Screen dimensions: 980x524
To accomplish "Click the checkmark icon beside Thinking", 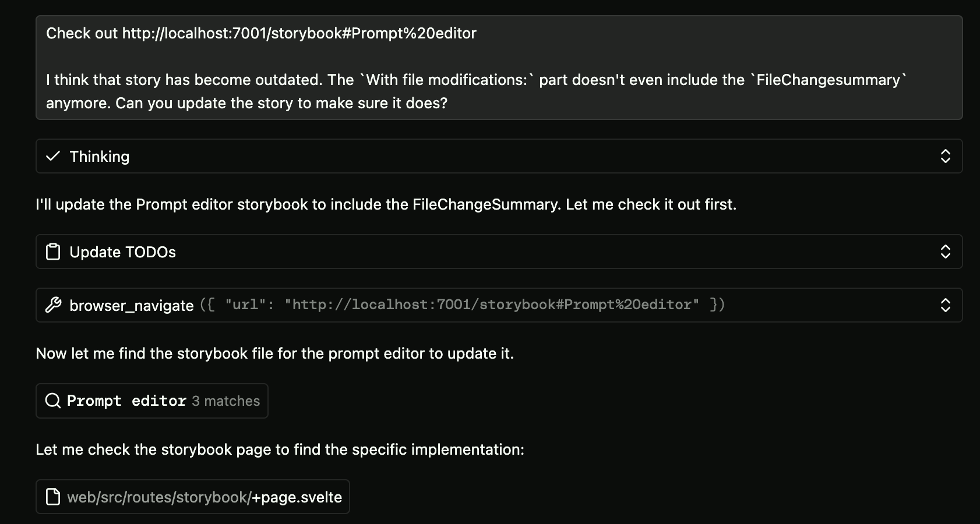I will point(53,156).
